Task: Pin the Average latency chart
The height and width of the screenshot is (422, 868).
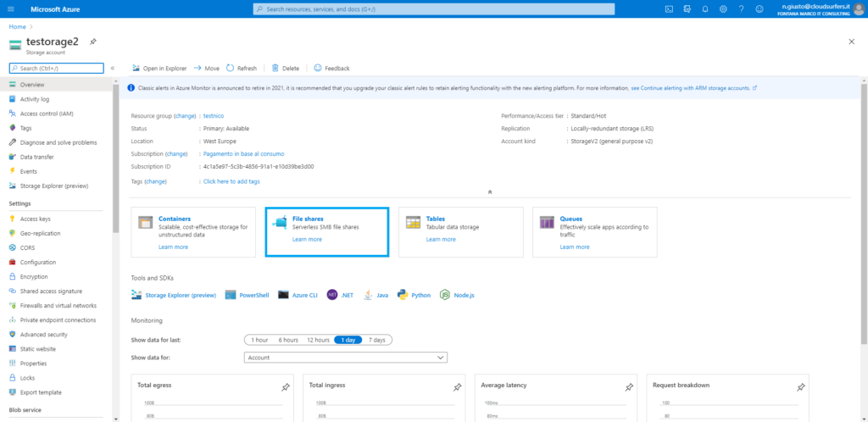Action: (630, 388)
